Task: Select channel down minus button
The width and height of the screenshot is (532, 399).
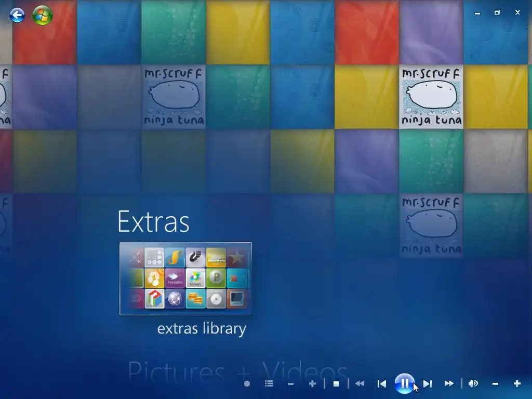Action: tap(290, 384)
